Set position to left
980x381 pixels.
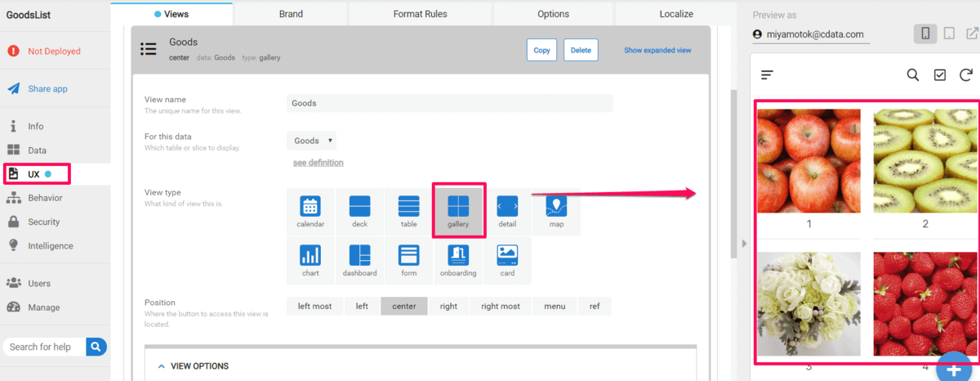click(362, 307)
